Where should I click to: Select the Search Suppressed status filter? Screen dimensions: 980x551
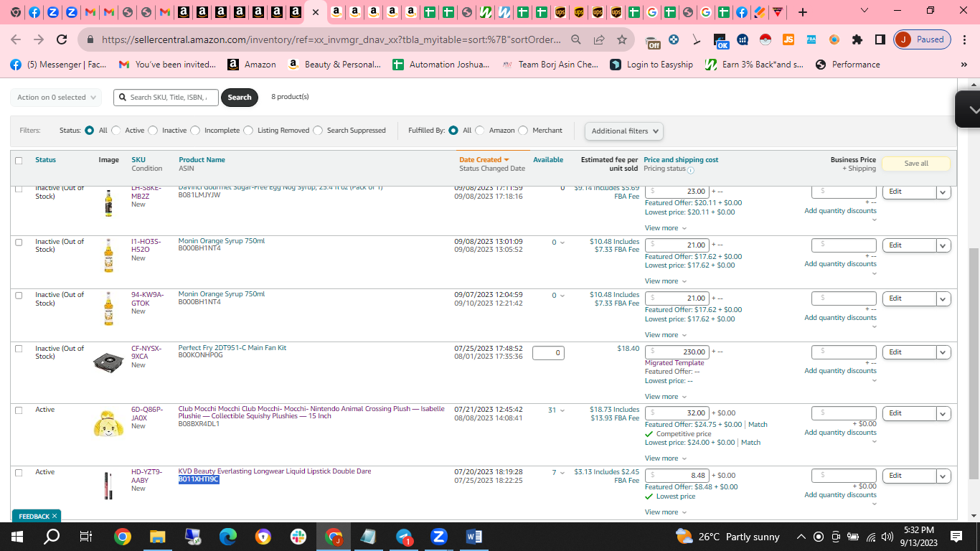pos(318,131)
